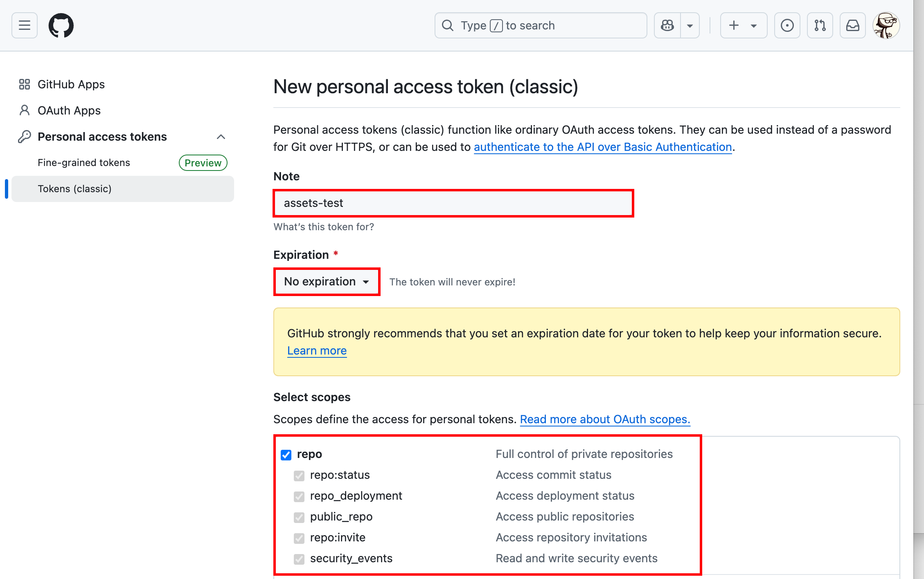Click the Preview badge

[203, 163]
